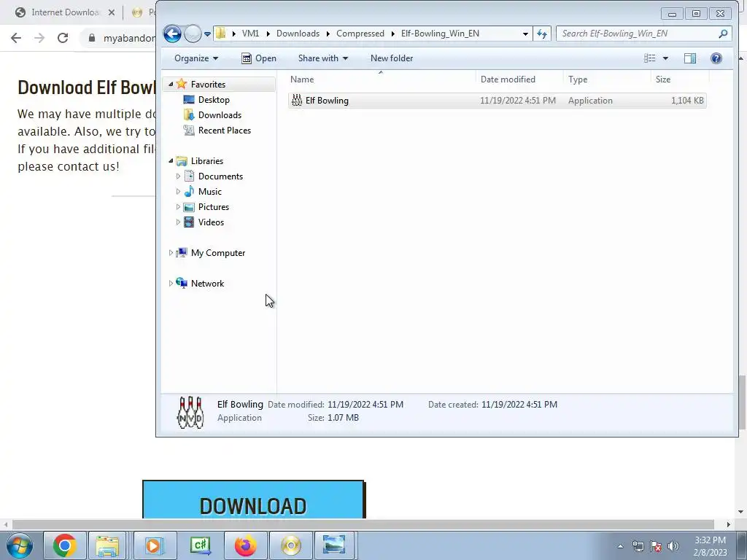Reload the page in the browser
The image size is (747, 560).
[x=63, y=38]
